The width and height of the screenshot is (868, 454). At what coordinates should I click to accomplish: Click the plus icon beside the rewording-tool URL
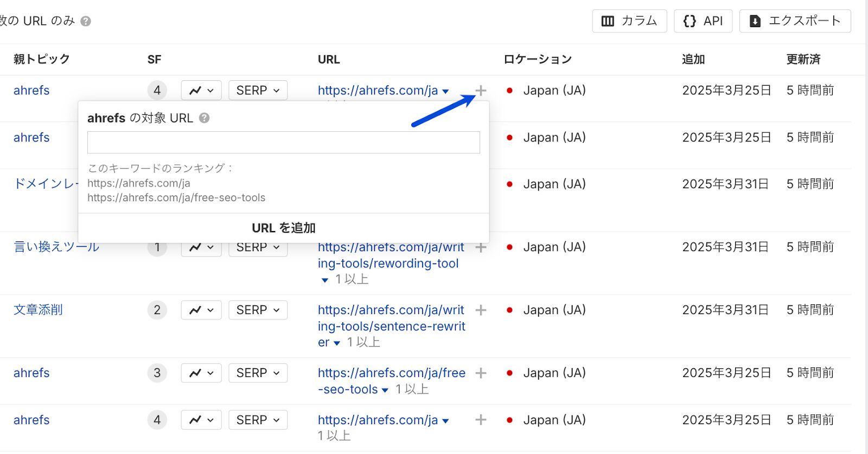pyautogui.click(x=481, y=247)
